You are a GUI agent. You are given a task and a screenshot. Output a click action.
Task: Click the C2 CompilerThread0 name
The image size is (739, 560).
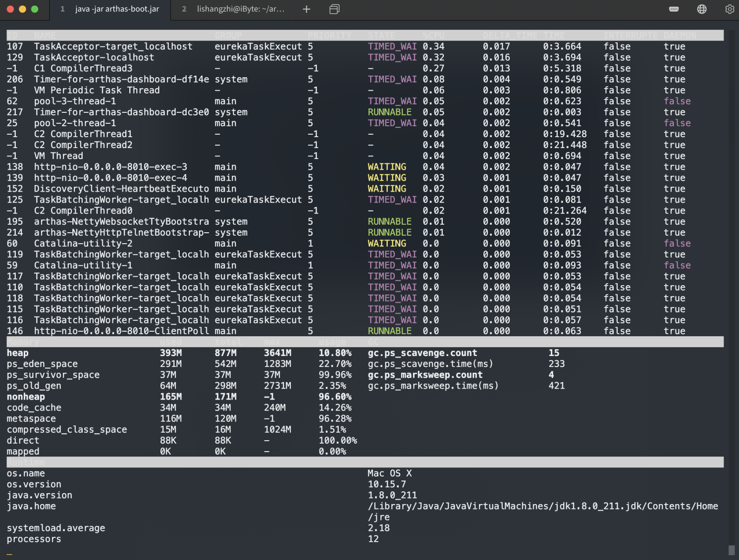(83, 210)
